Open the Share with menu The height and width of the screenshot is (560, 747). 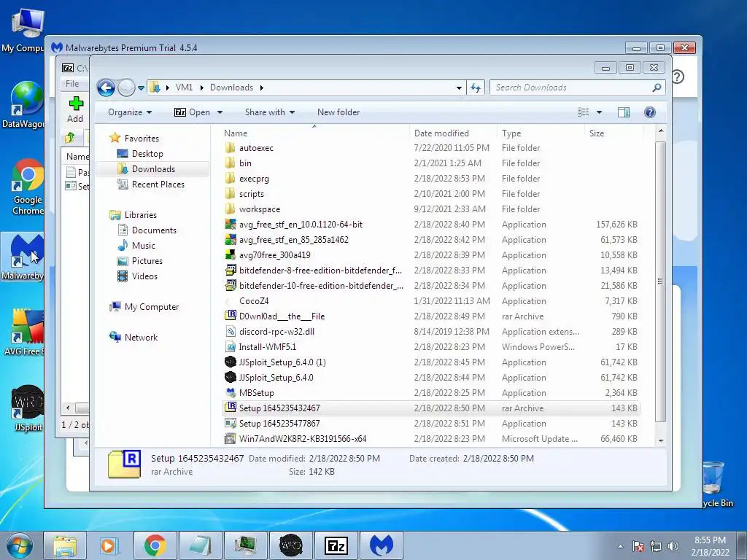270,112
